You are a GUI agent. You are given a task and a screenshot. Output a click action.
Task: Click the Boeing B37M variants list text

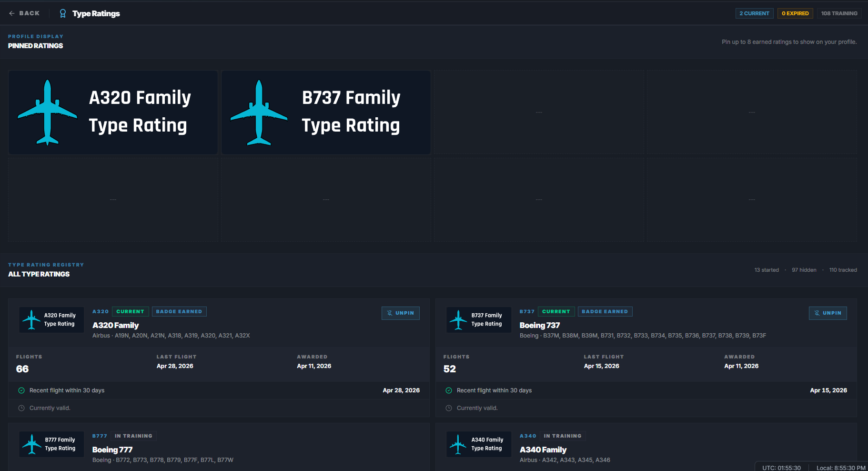643,336
